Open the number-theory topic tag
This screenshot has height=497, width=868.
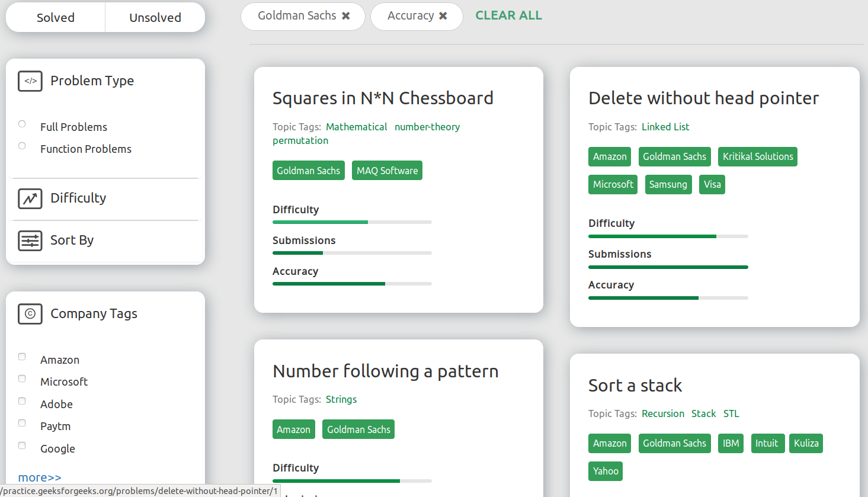[427, 127]
